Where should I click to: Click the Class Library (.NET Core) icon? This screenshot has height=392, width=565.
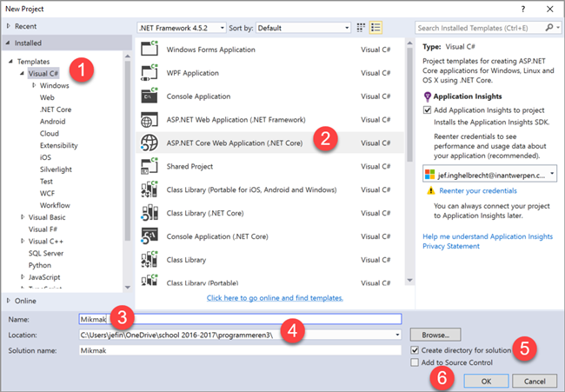click(x=150, y=213)
